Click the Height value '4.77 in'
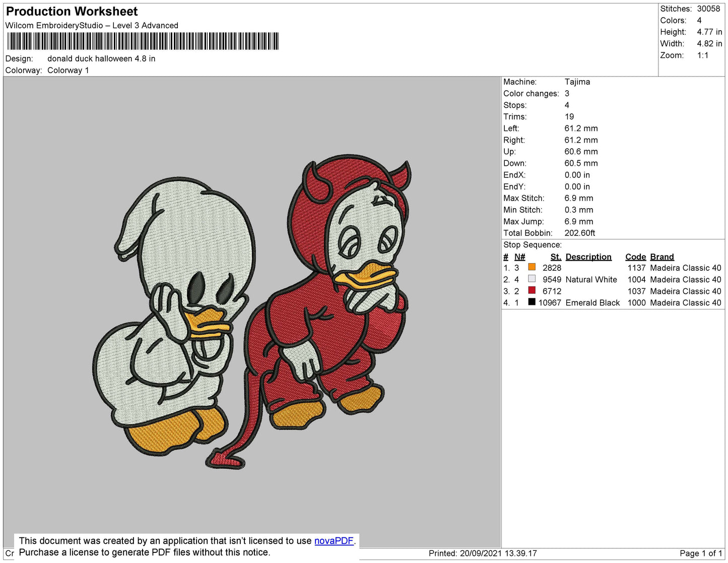Image resolution: width=728 pixels, height=563 pixels. (x=709, y=32)
